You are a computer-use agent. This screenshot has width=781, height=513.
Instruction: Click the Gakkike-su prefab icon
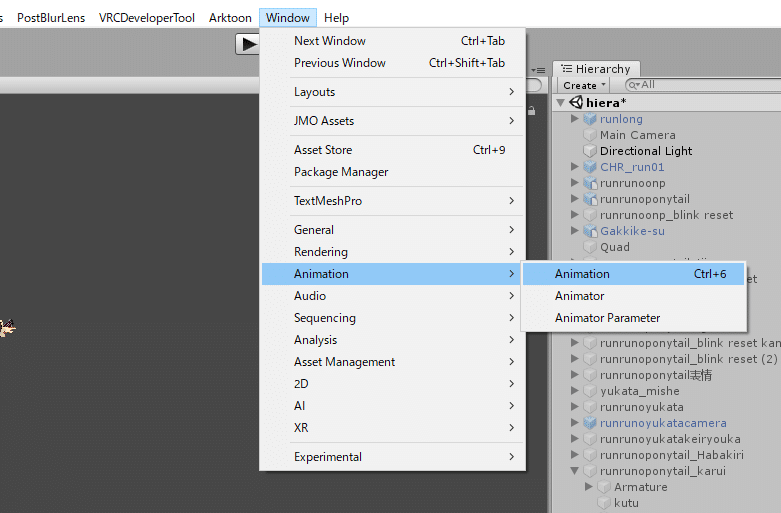tap(590, 231)
